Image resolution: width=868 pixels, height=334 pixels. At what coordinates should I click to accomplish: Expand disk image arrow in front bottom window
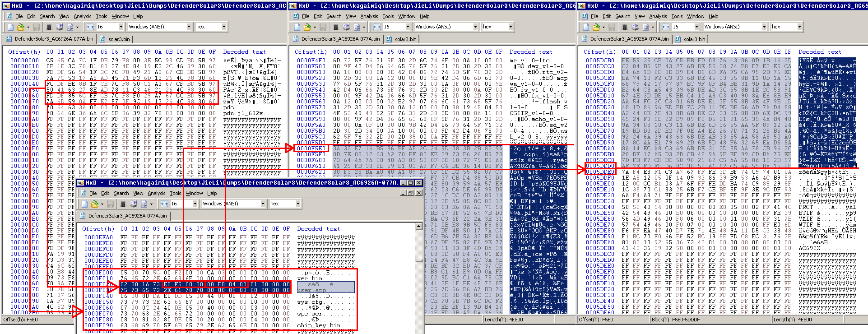(x=152, y=204)
